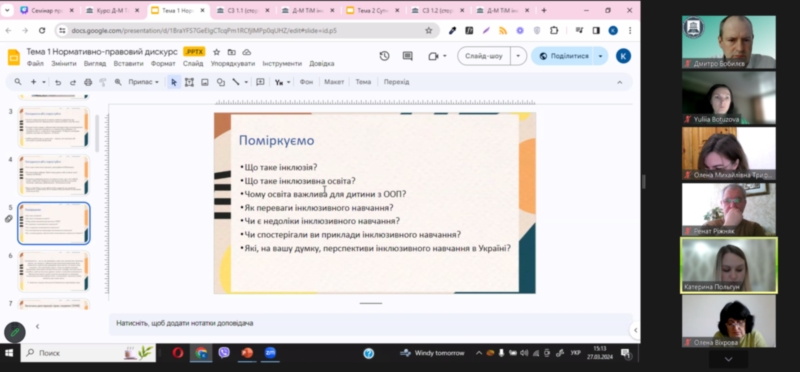Image resolution: width=800 pixels, height=372 pixels.
Task: Click the redo arrow in toolbar
Action: click(73, 82)
